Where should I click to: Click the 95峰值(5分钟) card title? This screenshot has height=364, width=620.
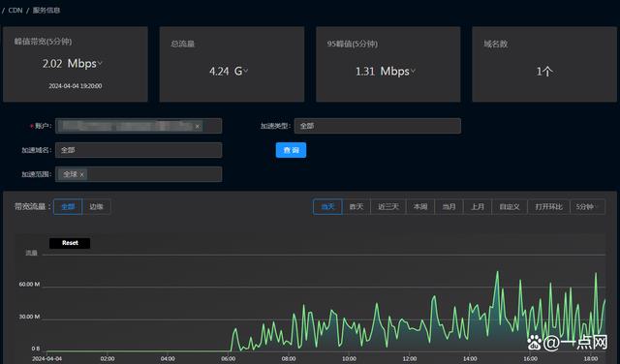353,44
